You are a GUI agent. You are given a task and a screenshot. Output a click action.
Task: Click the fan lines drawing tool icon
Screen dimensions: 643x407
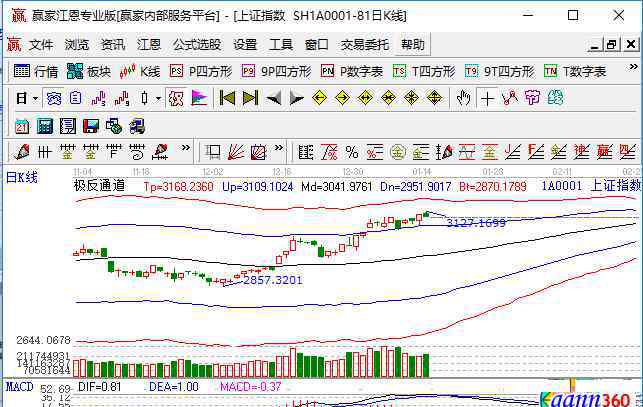(x=236, y=152)
